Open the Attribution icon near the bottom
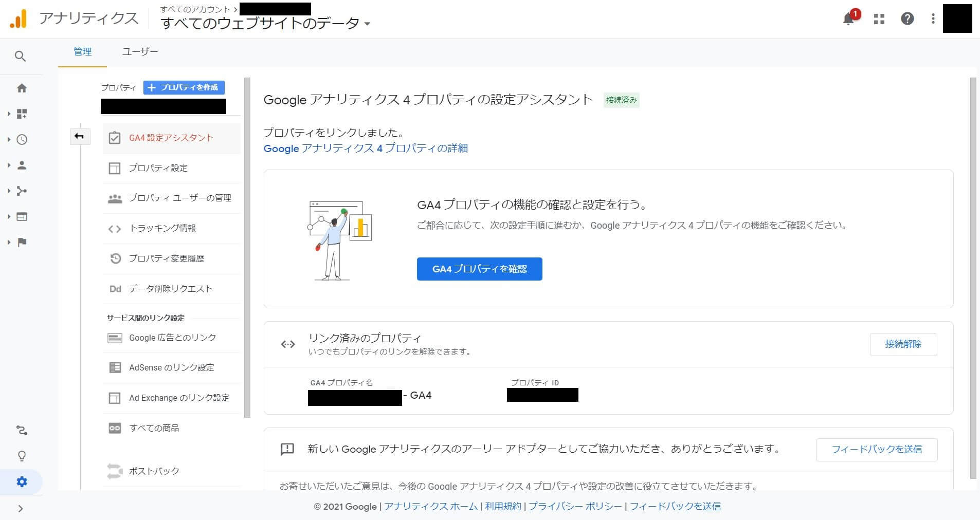This screenshot has width=980, height=520. [x=21, y=430]
